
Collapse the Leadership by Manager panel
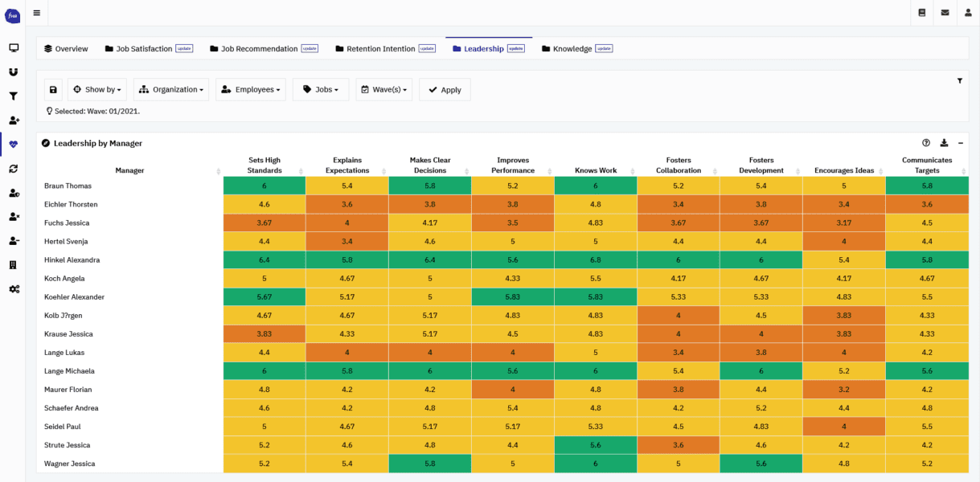click(x=960, y=143)
